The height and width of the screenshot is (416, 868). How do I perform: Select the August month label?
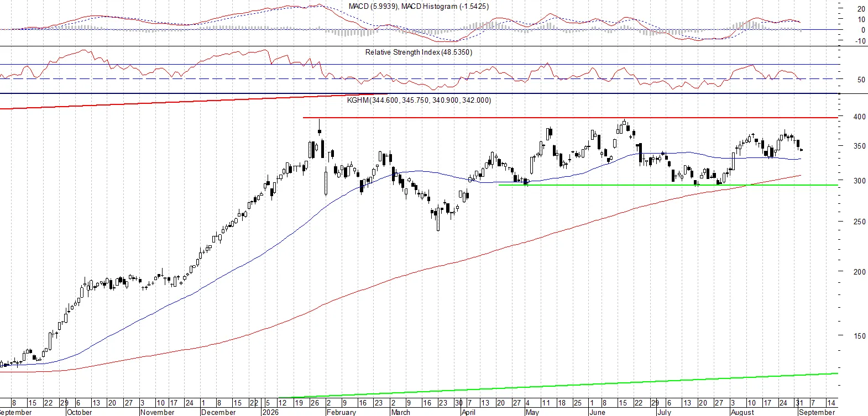[742, 412]
